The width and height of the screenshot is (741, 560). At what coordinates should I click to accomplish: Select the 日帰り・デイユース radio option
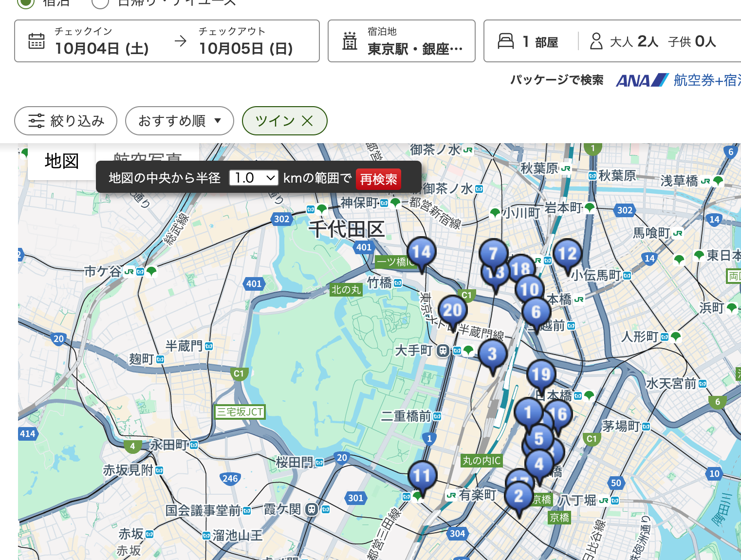click(100, 2)
